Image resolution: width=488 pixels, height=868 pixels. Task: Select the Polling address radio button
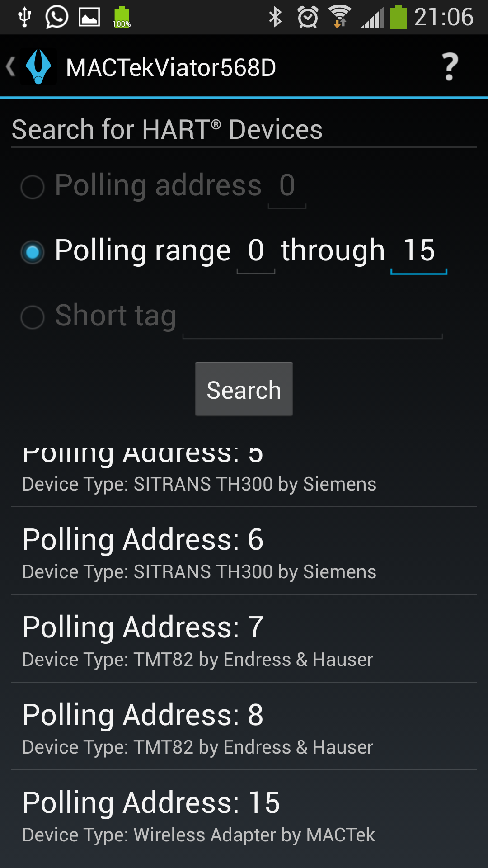tap(33, 187)
